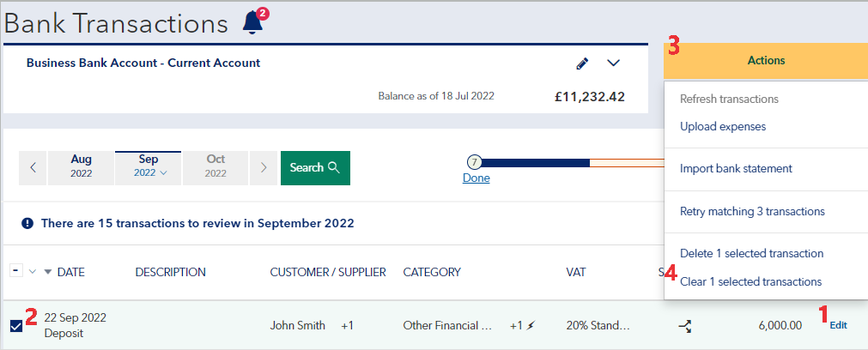The width and height of the screenshot is (868, 350).
Task: Click the Edit link on deposit row
Action: pyautogui.click(x=838, y=325)
